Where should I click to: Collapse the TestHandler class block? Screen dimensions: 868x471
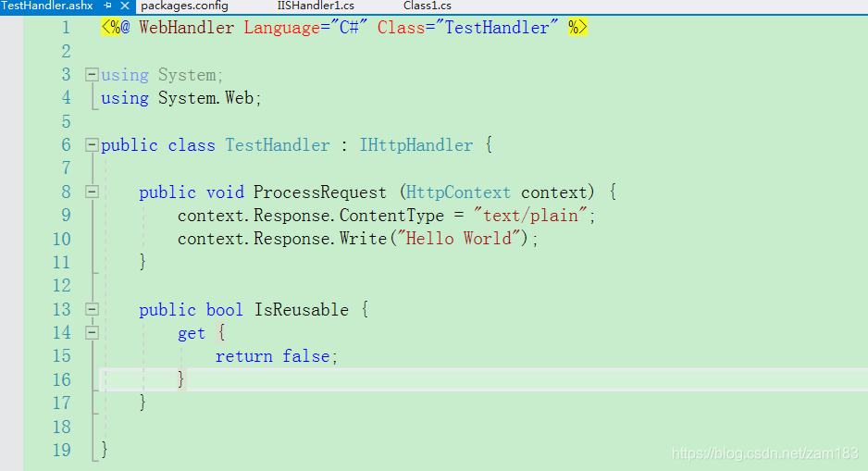pyautogui.click(x=92, y=145)
